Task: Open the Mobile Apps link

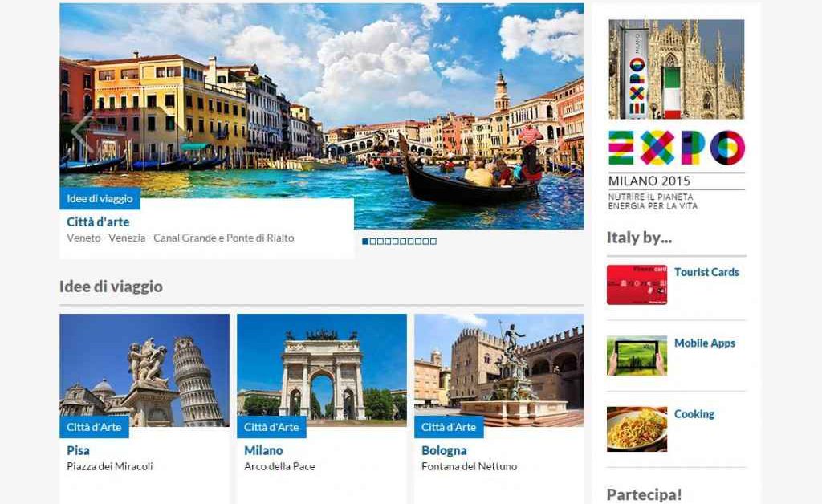Action: pyautogui.click(x=705, y=343)
